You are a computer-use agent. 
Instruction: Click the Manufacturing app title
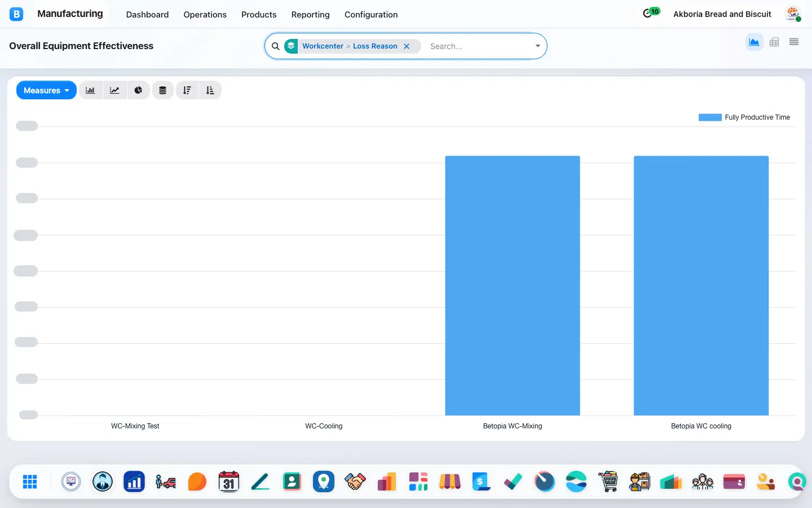point(70,14)
